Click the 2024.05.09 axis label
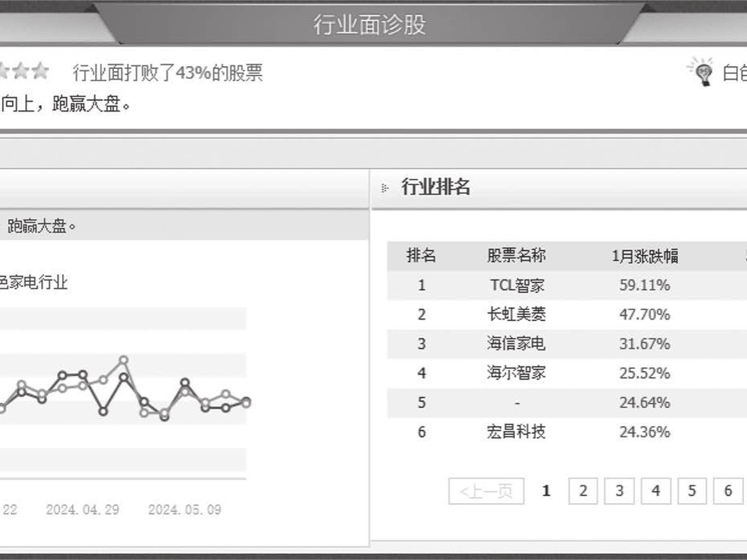This screenshot has width=747, height=560. tap(184, 509)
